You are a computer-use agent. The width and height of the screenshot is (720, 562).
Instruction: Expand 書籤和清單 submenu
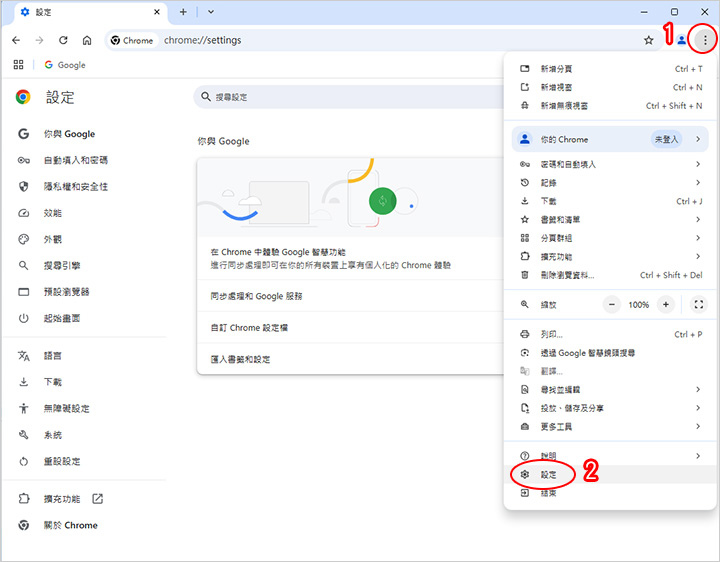point(610,219)
